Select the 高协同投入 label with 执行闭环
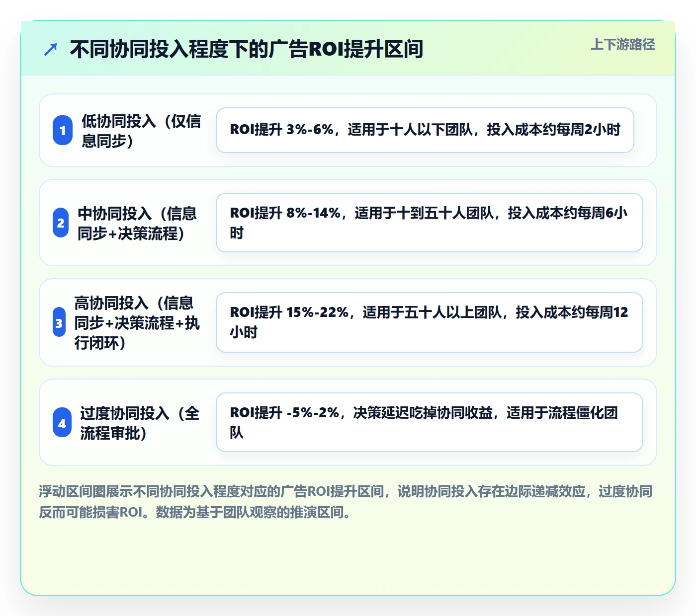 (137, 322)
